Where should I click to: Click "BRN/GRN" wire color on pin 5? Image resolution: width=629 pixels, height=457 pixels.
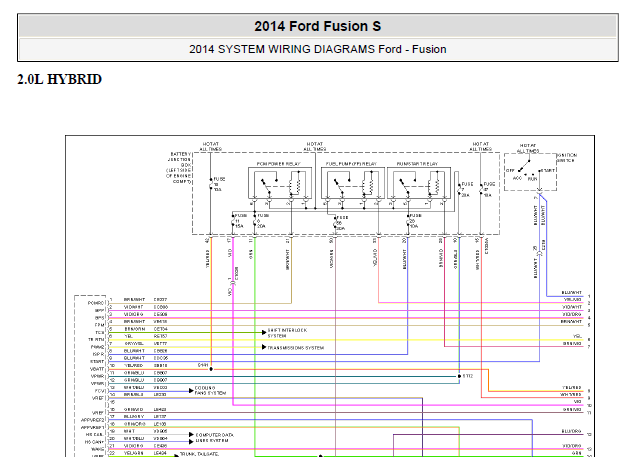[134, 329]
